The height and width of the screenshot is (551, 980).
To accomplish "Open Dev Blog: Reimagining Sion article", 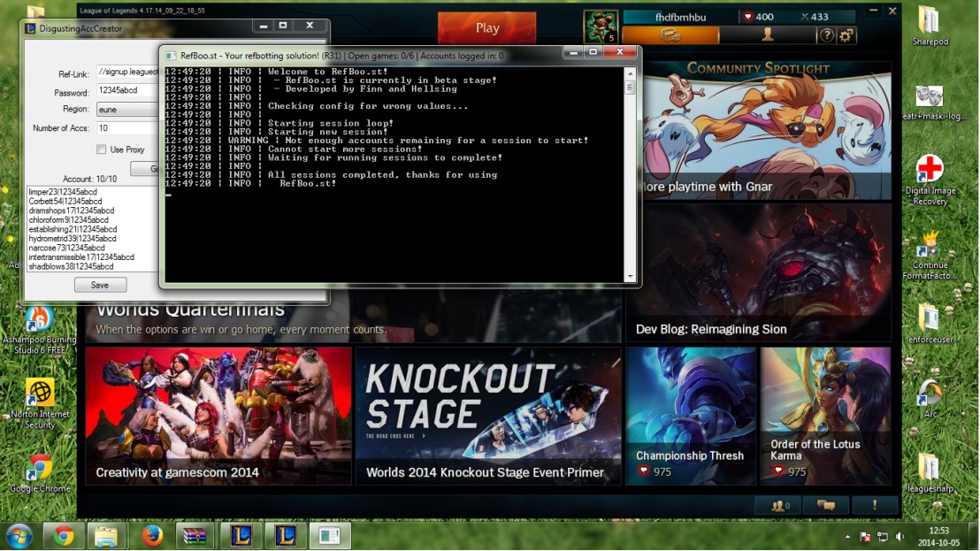I will [758, 272].
